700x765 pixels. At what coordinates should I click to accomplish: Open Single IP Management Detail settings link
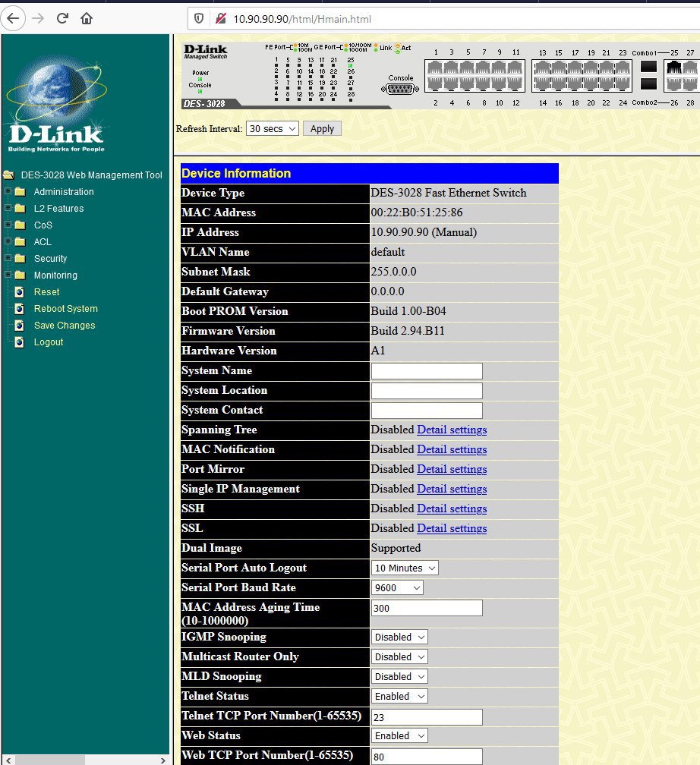click(x=452, y=489)
